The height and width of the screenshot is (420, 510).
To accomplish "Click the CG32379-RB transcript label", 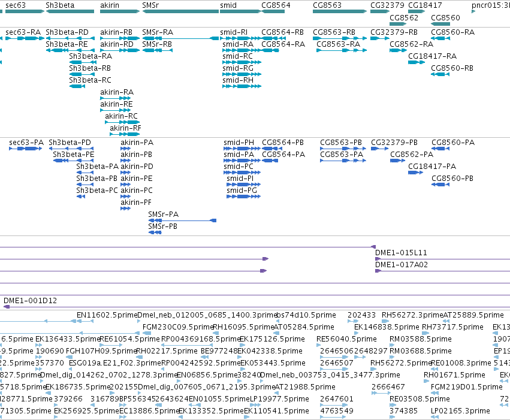I will (394, 32).
